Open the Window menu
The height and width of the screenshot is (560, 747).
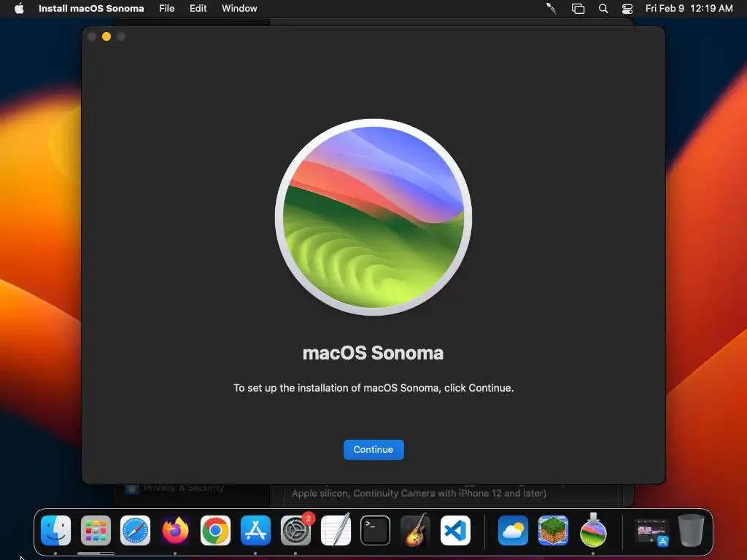[x=239, y=9]
